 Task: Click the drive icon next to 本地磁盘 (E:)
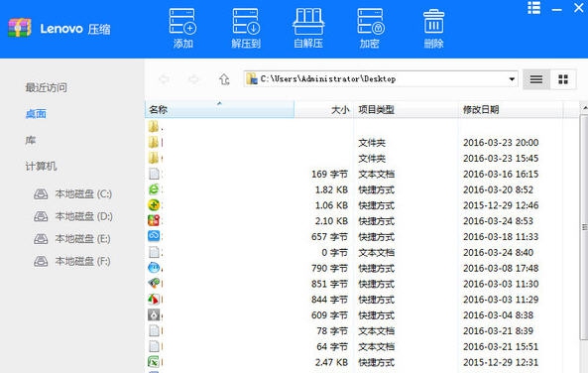(x=41, y=239)
